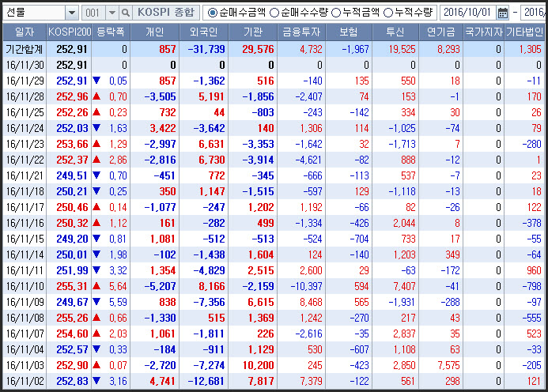
Task: Click 금융투자 value -10,397
Action: (307, 286)
